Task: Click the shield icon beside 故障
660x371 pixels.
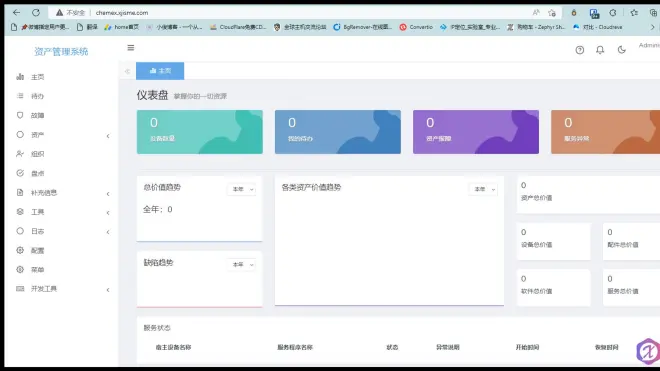Action: pyautogui.click(x=20, y=115)
